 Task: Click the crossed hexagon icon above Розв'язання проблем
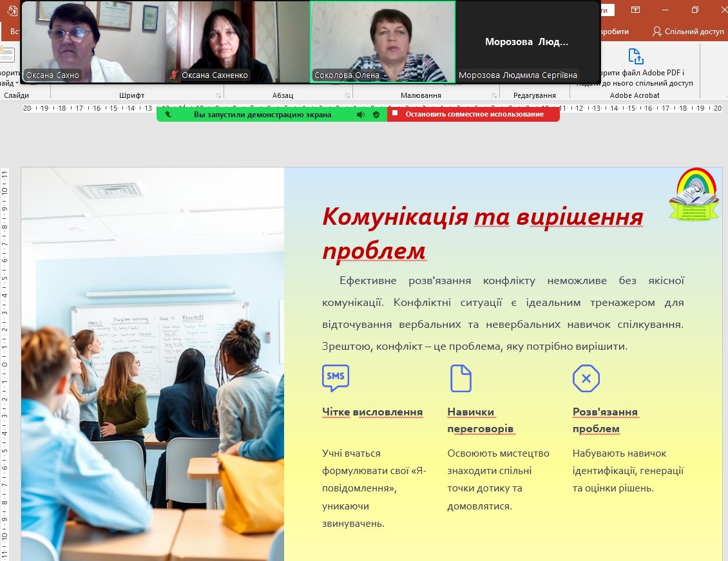tap(586, 378)
